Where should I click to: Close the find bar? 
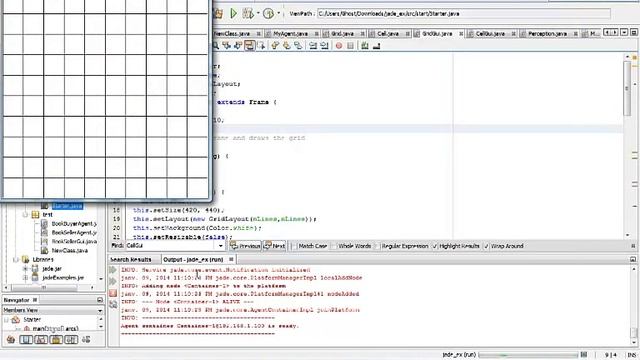(x=633, y=246)
